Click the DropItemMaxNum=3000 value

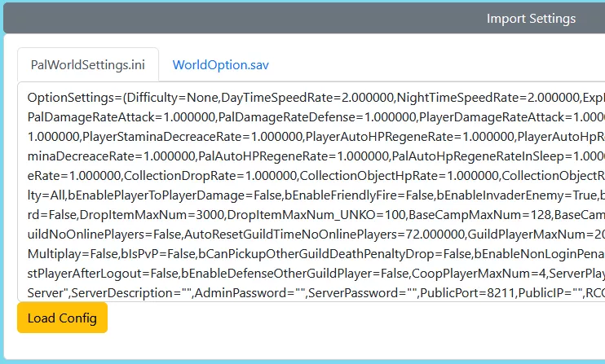click(152, 215)
